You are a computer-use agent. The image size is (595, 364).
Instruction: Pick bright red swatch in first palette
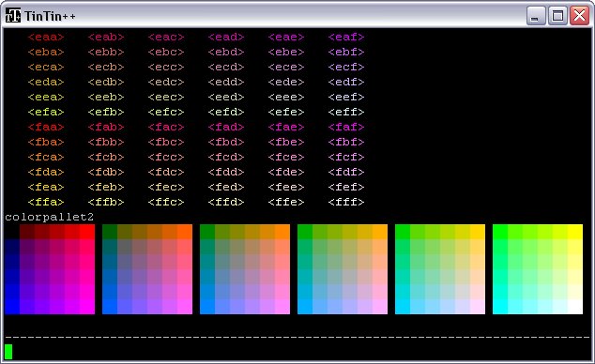[x=87, y=232]
